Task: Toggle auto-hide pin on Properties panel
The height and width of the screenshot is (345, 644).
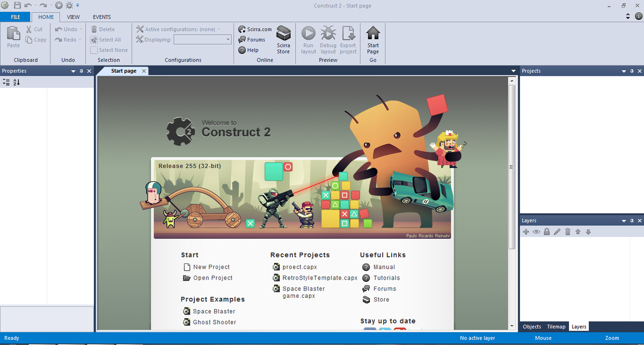Action: click(81, 71)
